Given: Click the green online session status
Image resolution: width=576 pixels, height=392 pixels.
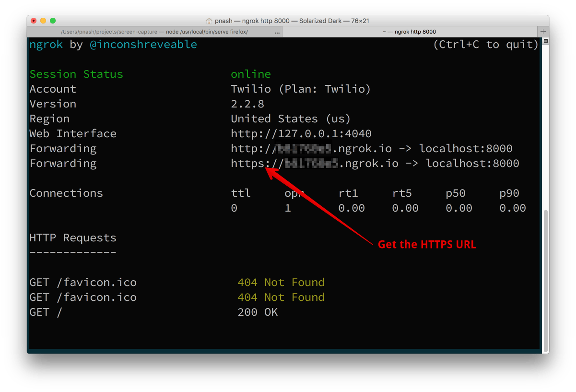Looking at the screenshot, I should [x=250, y=74].
